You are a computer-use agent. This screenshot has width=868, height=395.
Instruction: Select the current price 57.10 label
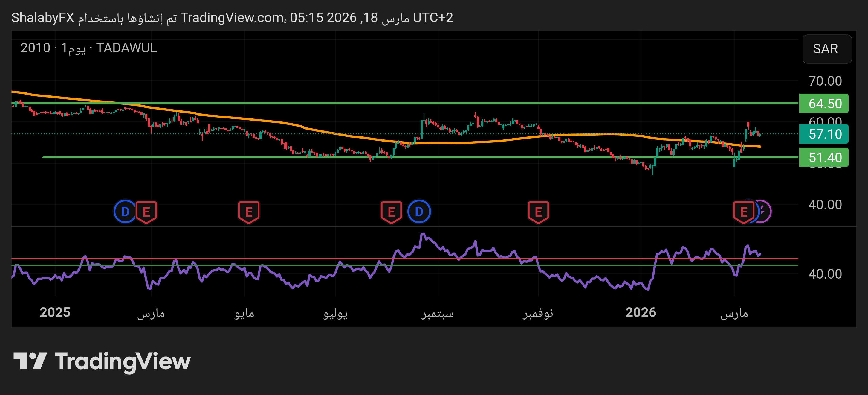[824, 134]
